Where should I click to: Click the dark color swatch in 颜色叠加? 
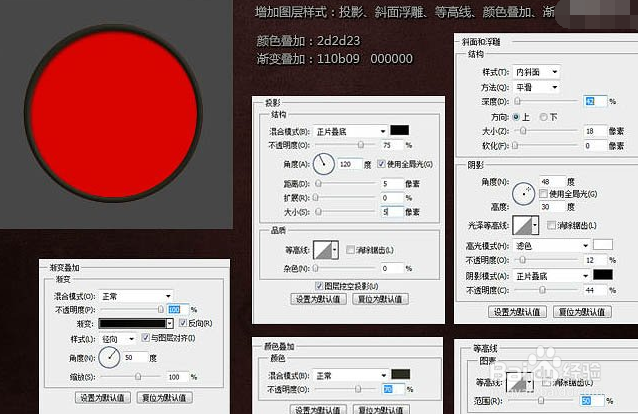(400, 374)
